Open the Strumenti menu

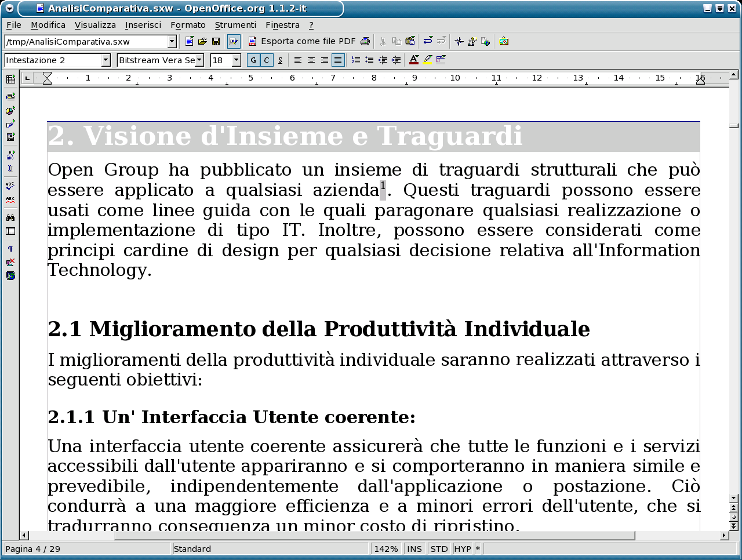(235, 25)
